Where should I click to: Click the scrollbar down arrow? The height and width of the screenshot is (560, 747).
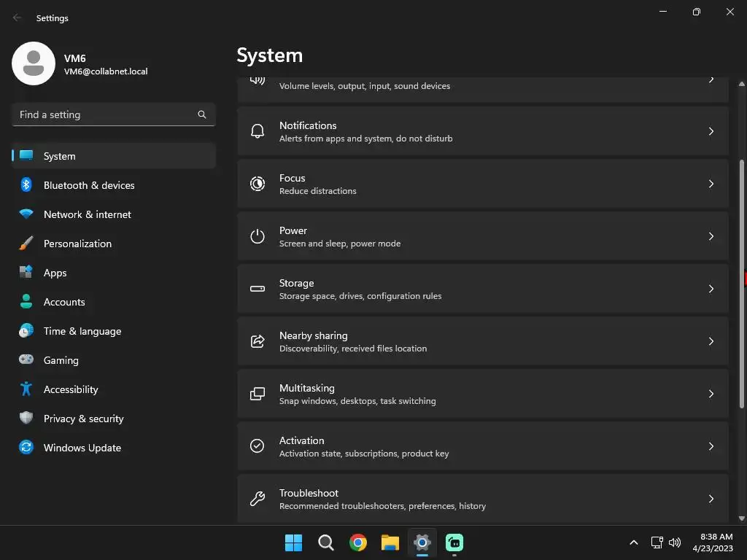(x=741, y=518)
